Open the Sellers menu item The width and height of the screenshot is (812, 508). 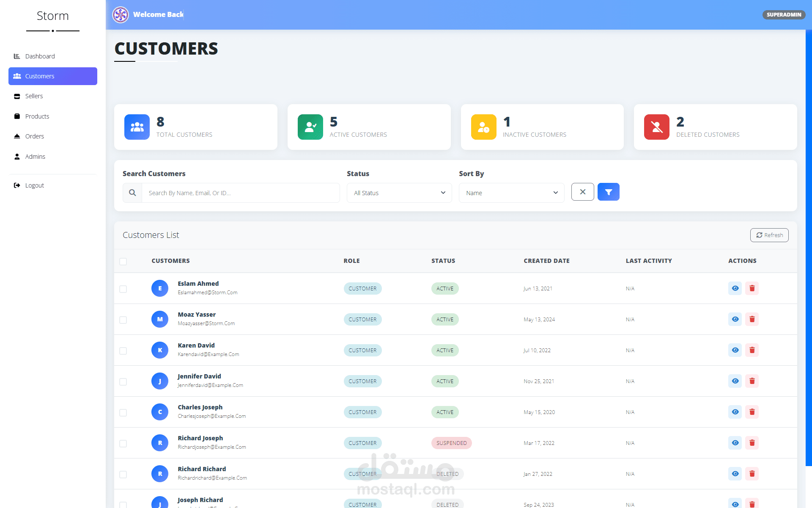coord(34,96)
